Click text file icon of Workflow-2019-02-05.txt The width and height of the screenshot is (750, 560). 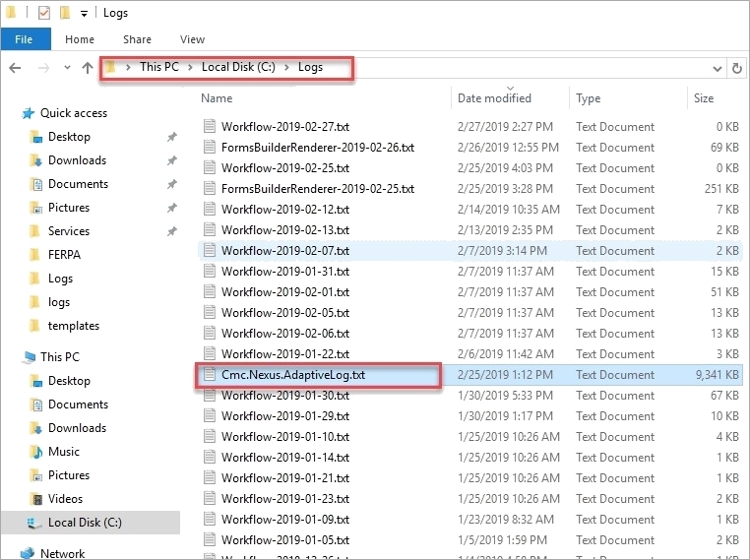pyautogui.click(x=209, y=312)
